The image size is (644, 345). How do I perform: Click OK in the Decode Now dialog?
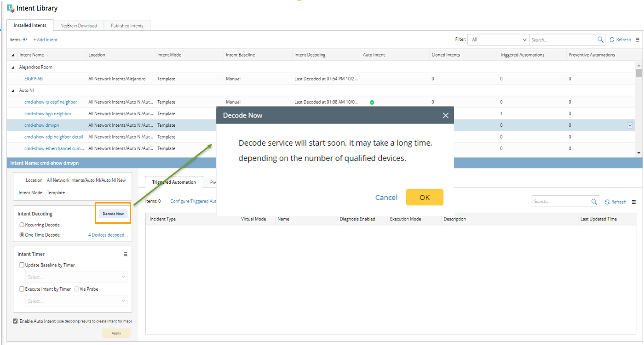tap(425, 197)
